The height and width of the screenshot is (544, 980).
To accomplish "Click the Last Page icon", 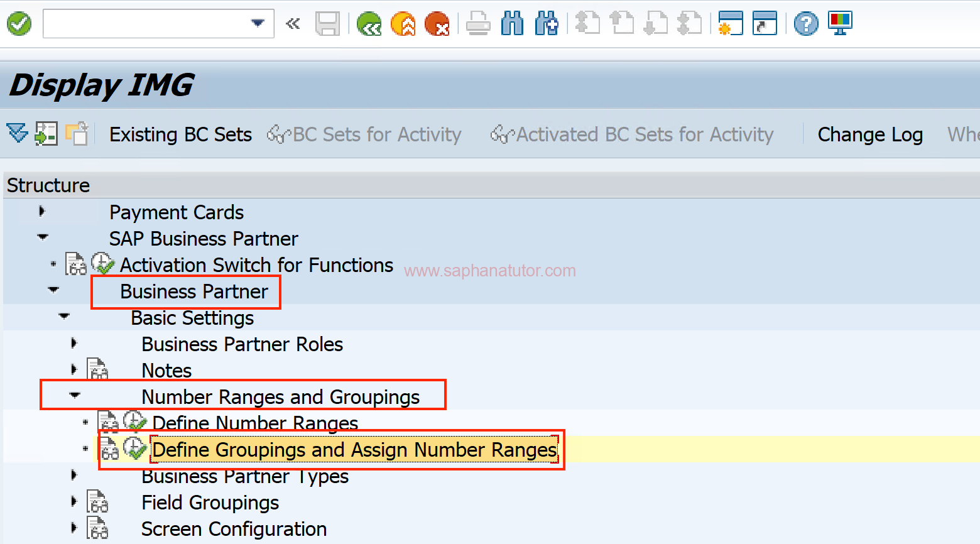I will [x=690, y=24].
